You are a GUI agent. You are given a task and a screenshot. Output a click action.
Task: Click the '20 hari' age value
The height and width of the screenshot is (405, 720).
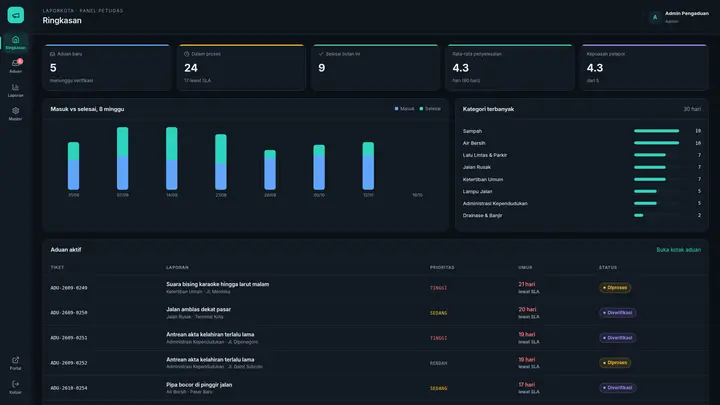click(x=527, y=309)
